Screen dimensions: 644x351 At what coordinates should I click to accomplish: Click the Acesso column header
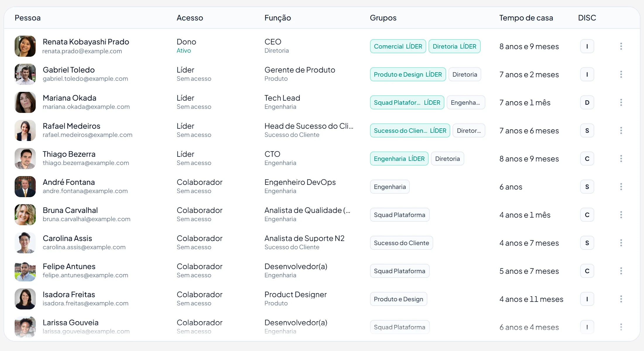pyautogui.click(x=190, y=18)
